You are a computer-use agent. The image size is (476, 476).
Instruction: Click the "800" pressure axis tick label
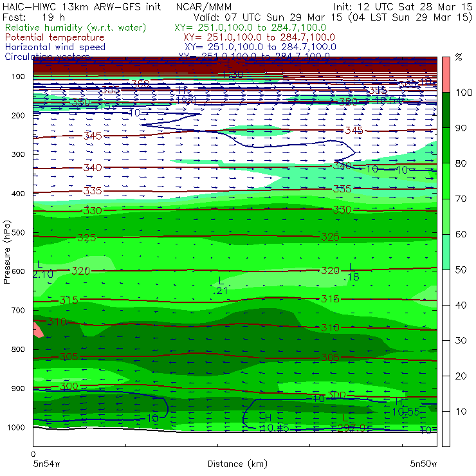tap(18, 349)
